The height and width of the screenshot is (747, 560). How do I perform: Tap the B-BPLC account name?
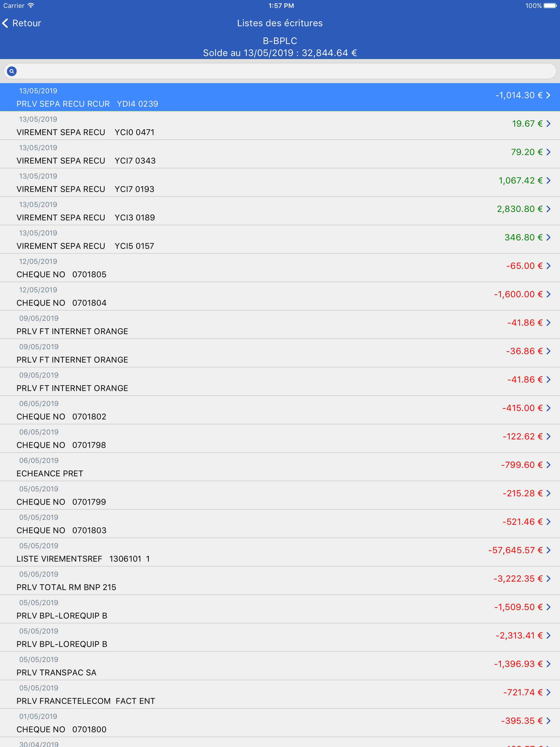click(280, 41)
